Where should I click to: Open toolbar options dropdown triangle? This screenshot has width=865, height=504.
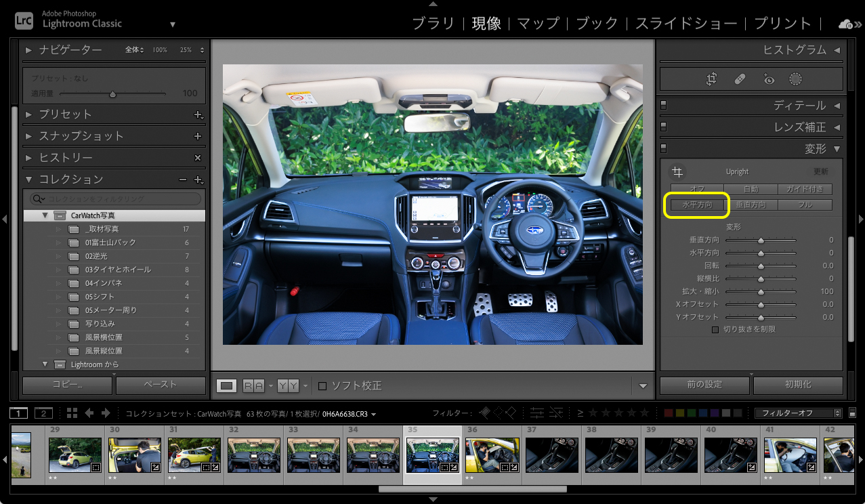(643, 386)
